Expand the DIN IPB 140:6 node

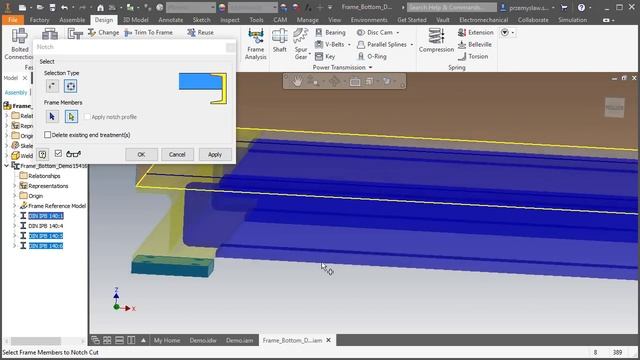coord(14,246)
